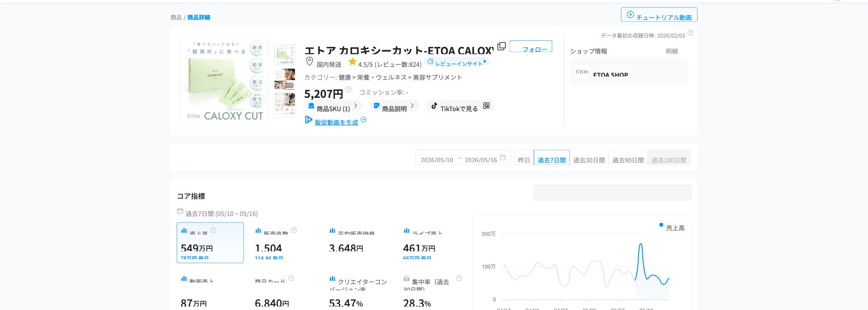Click the ETOA shop logo thumbnail
This screenshot has width=868, height=310.
pos(582,72)
